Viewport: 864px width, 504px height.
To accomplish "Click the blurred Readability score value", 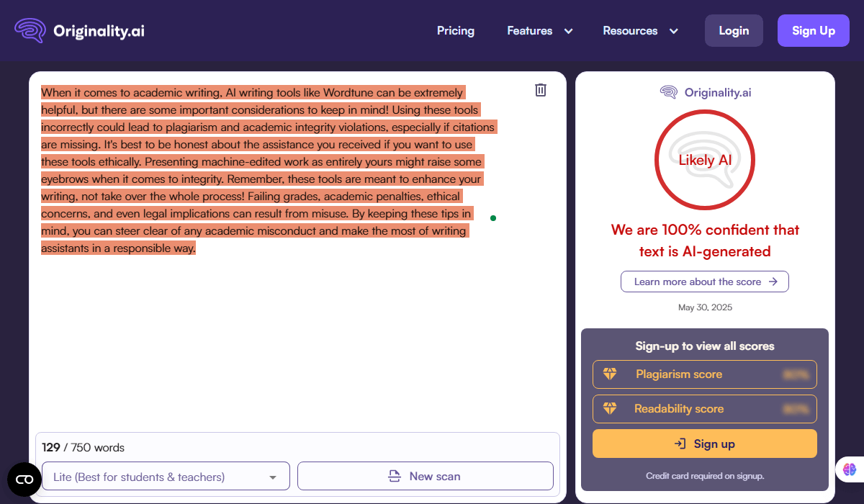I will pos(796,409).
